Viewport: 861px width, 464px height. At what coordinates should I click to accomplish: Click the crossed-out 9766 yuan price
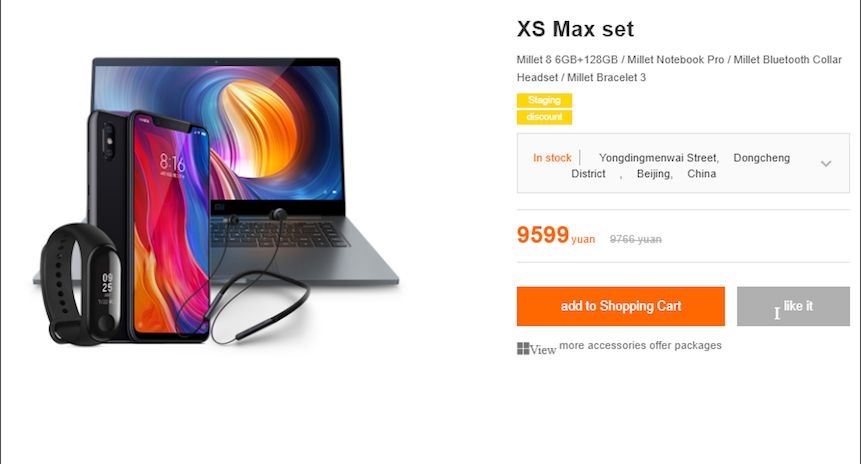[635, 239]
